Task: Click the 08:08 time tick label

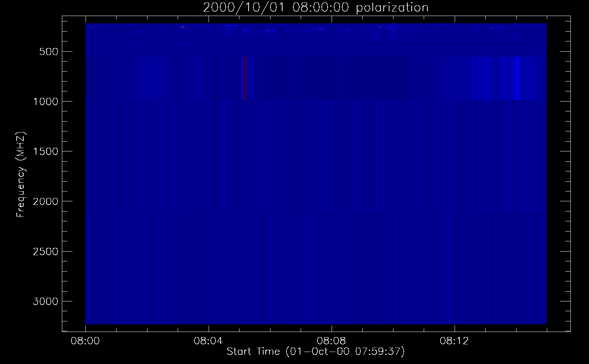Action: tap(331, 341)
